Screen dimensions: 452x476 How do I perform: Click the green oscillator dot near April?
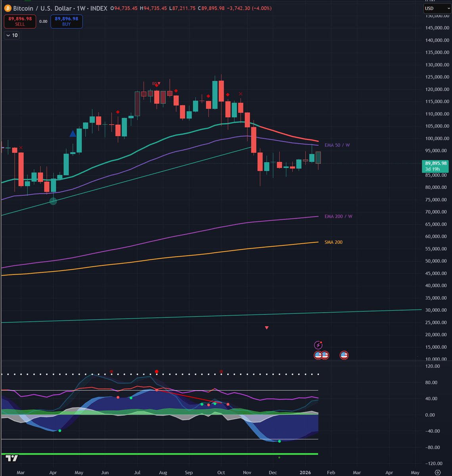(x=60, y=430)
